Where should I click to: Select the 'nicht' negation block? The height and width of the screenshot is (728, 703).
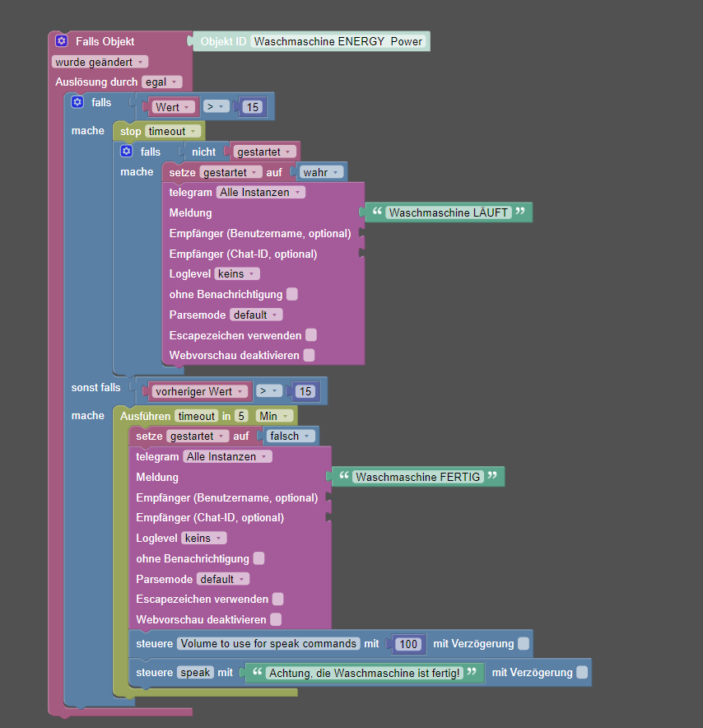pyautogui.click(x=203, y=152)
